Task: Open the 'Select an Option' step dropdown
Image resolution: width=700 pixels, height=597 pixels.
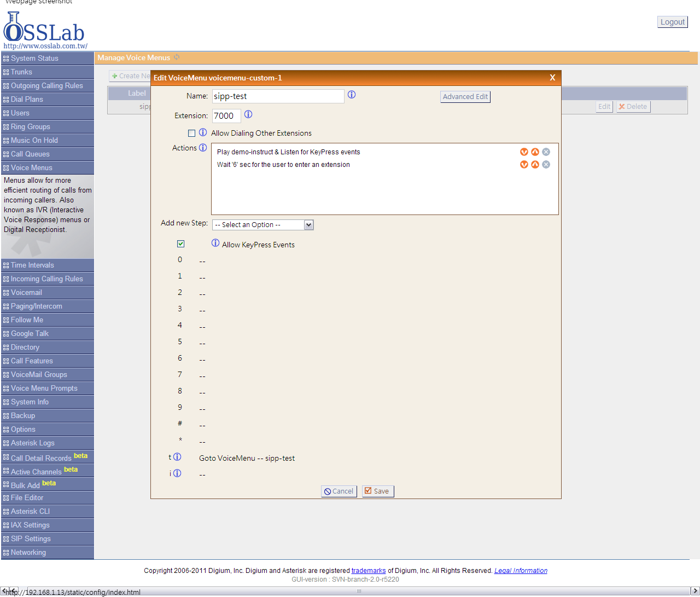Action: (x=263, y=225)
